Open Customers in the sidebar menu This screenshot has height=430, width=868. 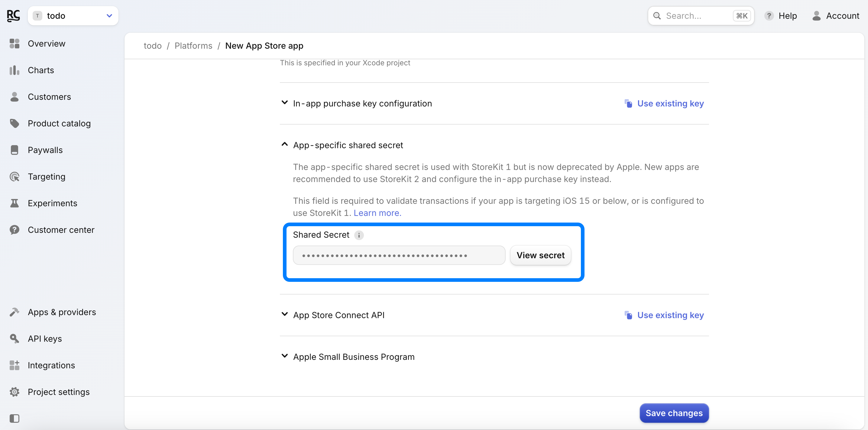coord(49,97)
